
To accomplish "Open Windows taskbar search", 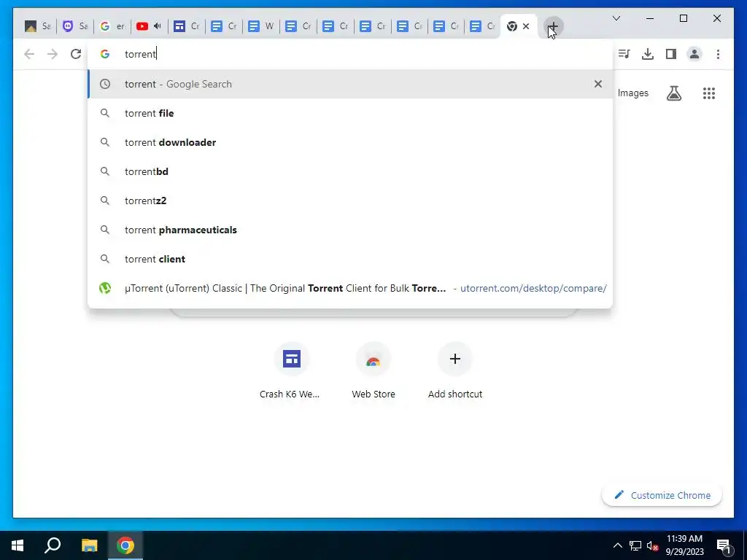I will point(53,545).
